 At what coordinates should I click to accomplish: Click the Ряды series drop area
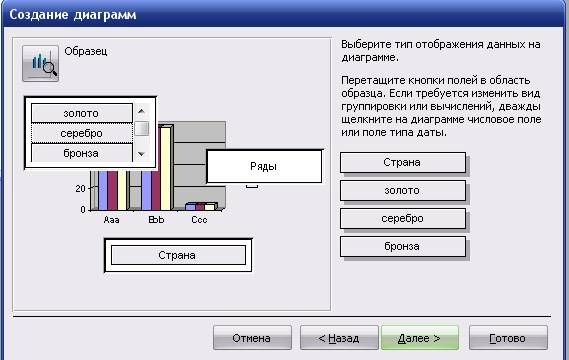264,166
